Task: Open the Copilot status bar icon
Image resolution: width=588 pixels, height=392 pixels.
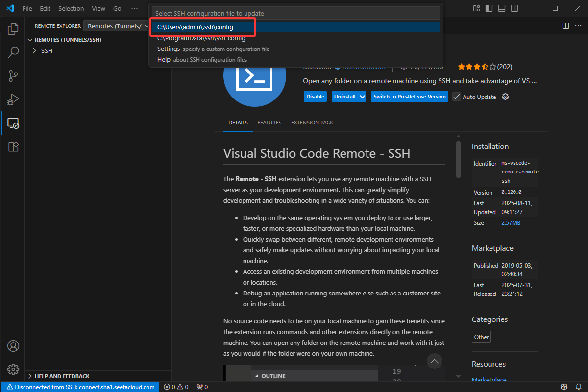Action: pos(564,387)
